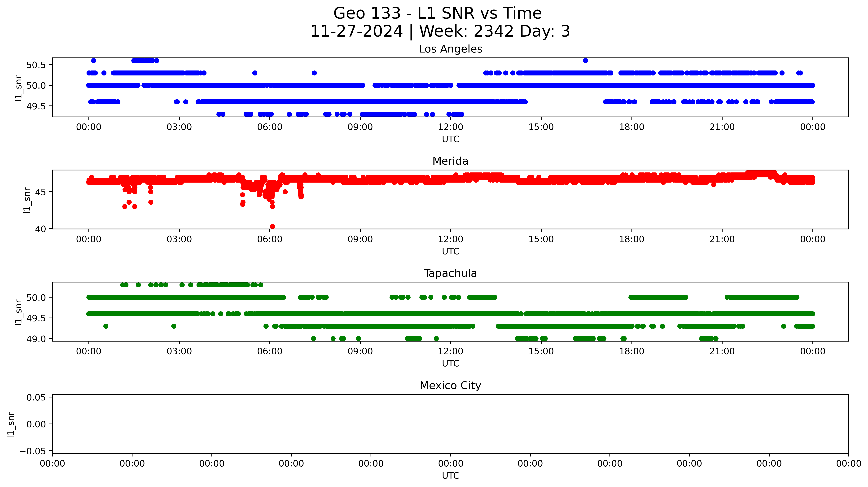Click the empty Mexico City plot area
Image resolution: width=868 pixels, height=487 pixels.
tap(450, 424)
